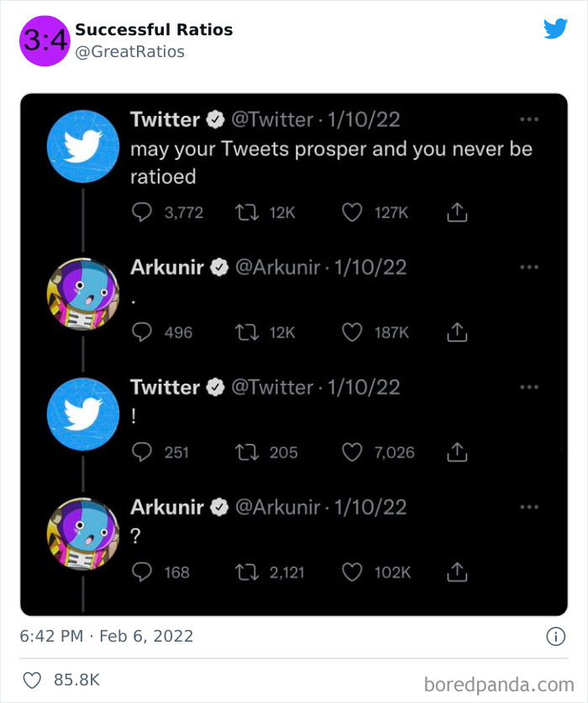
Task: Click the reply bubble showing 496 on Arkunir's tweet
Action: (141, 332)
